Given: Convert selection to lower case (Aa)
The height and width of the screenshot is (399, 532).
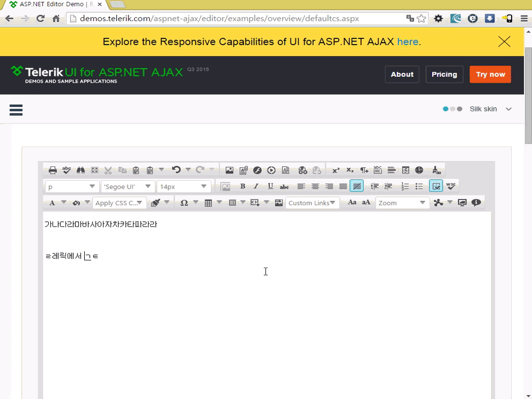Looking at the screenshot, I should 352,203.
